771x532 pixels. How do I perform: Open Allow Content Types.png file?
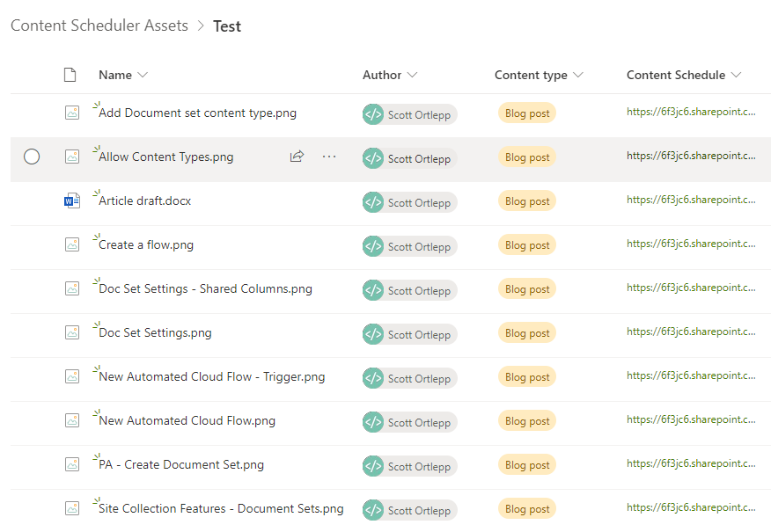click(166, 157)
